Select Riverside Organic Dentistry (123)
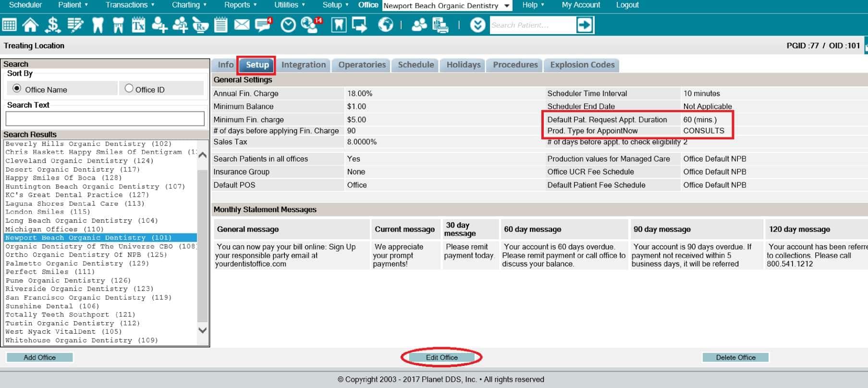The height and width of the screenshot is (388, 868). pyautogui.click(x=79, y=288)
